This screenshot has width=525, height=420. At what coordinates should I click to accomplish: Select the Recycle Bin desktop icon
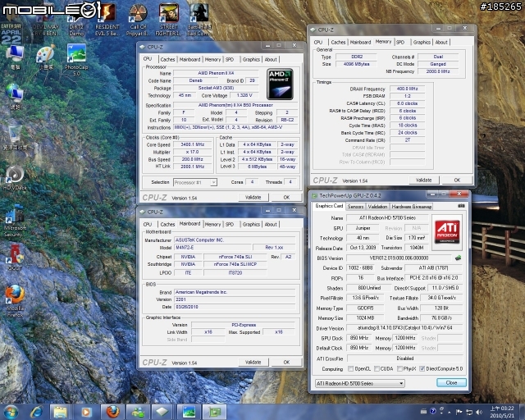pyautogui.click(x=15, y=137)
